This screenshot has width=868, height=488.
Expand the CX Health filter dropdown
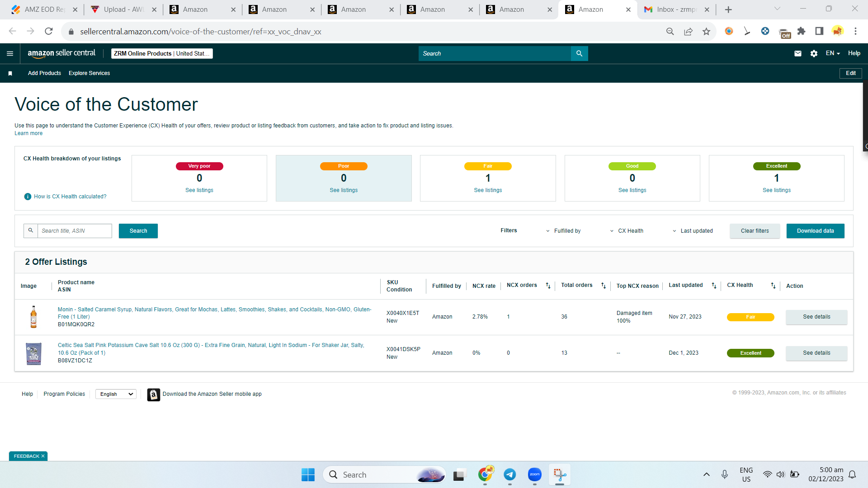pyautogui.click(x=626, y=231)
